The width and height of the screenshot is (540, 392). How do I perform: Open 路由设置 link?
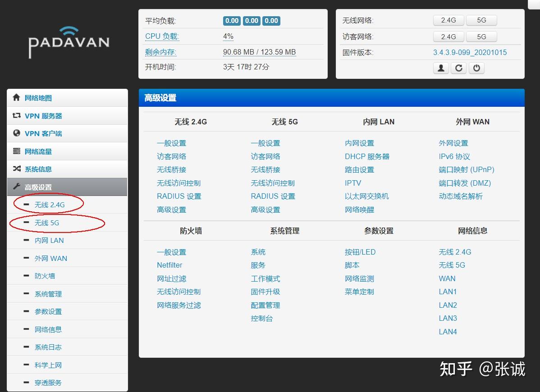tap(360, 170)
